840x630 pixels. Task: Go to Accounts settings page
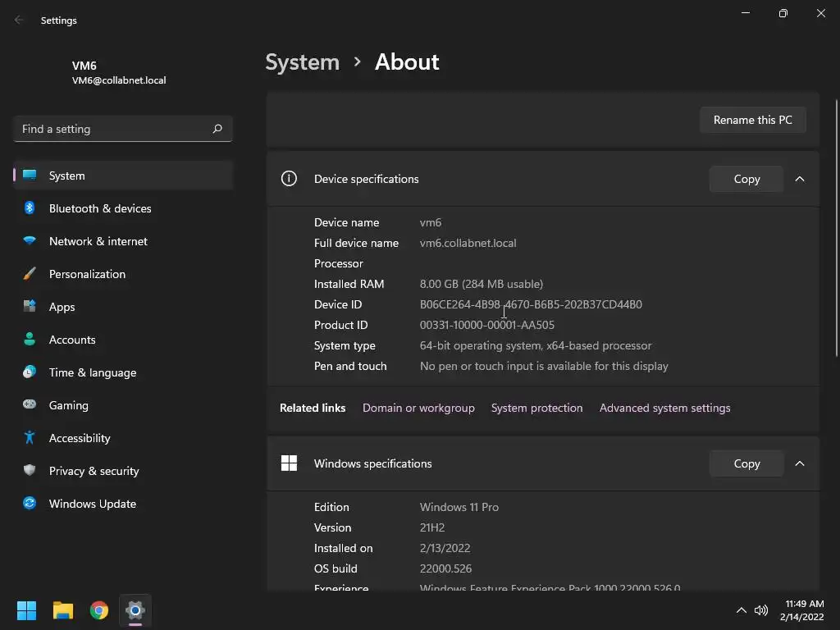coord(72,340)
